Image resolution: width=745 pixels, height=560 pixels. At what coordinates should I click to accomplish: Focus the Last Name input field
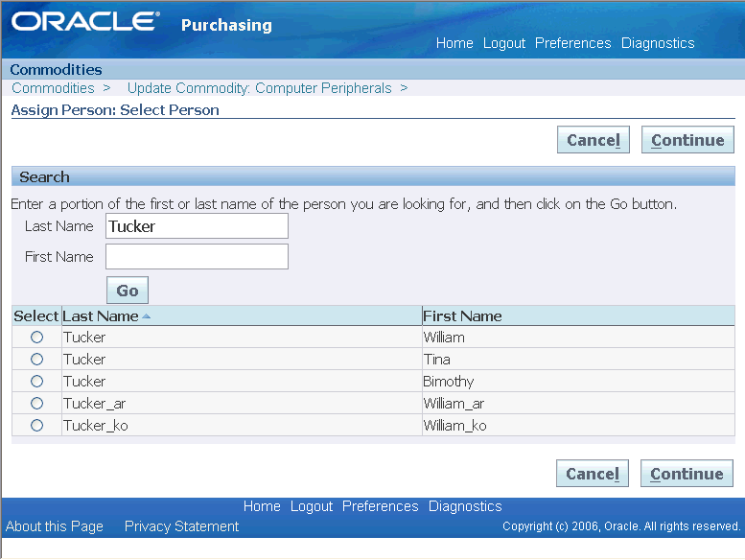coord(197,226)
